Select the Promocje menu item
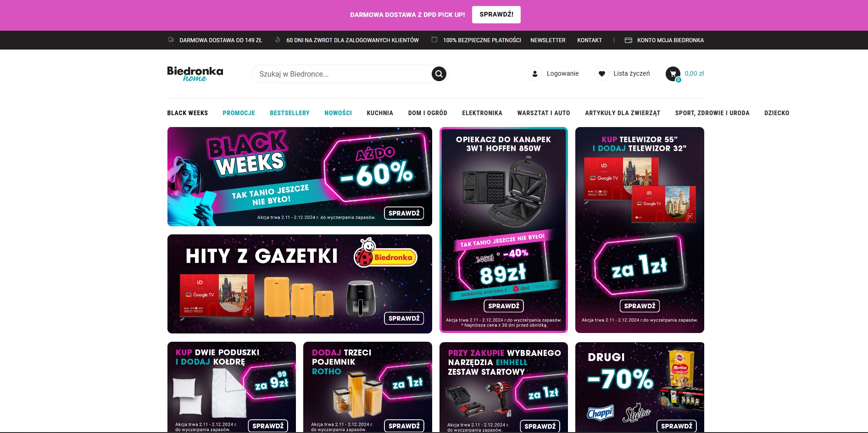 tap(239, 113)
